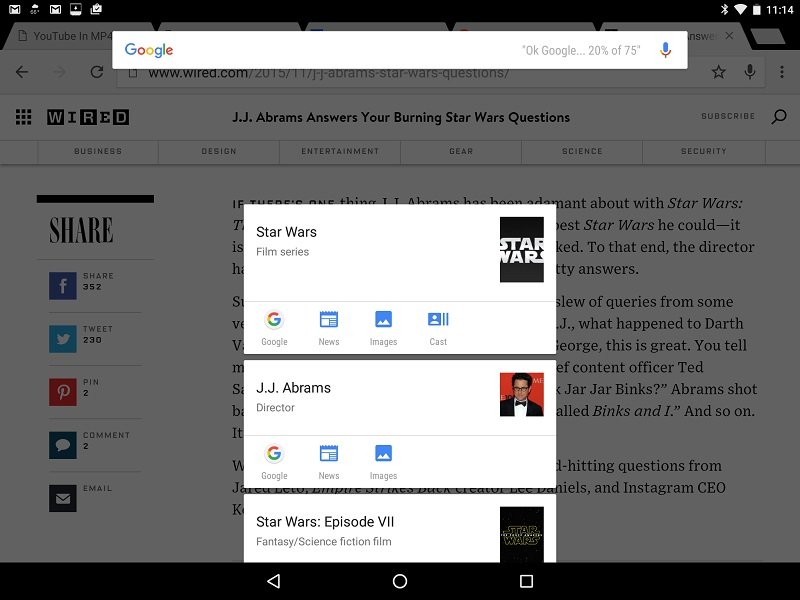This screenshot has width=800, height=600.
Task: Tap the article headline in header bar
Action: point(401,117)
